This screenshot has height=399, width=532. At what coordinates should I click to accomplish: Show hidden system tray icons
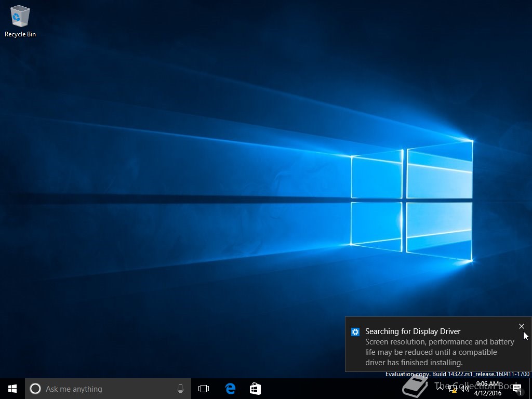440,389
